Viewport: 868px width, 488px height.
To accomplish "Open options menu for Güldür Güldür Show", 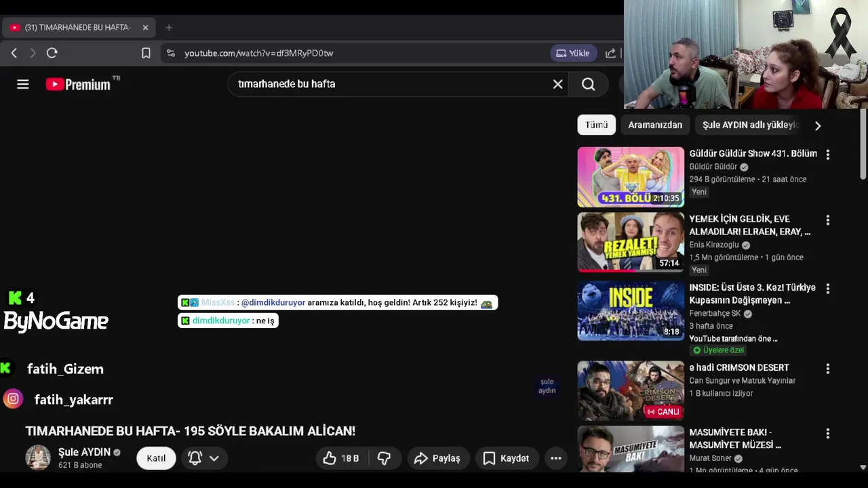I will point(827,155).
